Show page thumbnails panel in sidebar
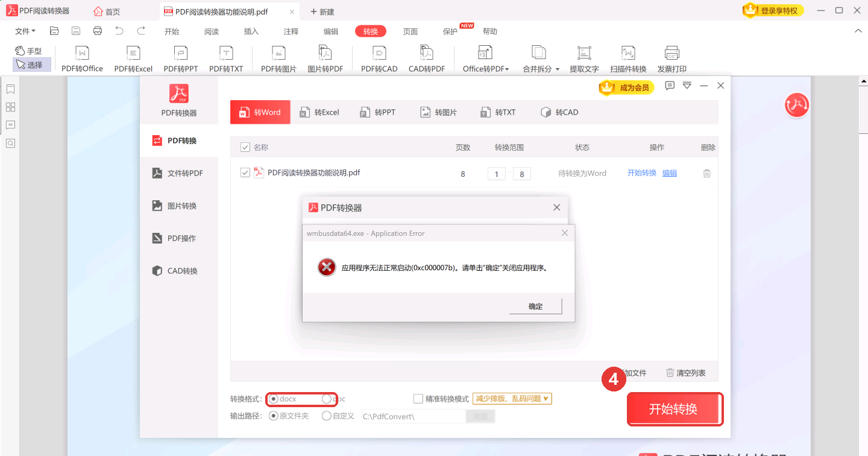 point(10,107)
